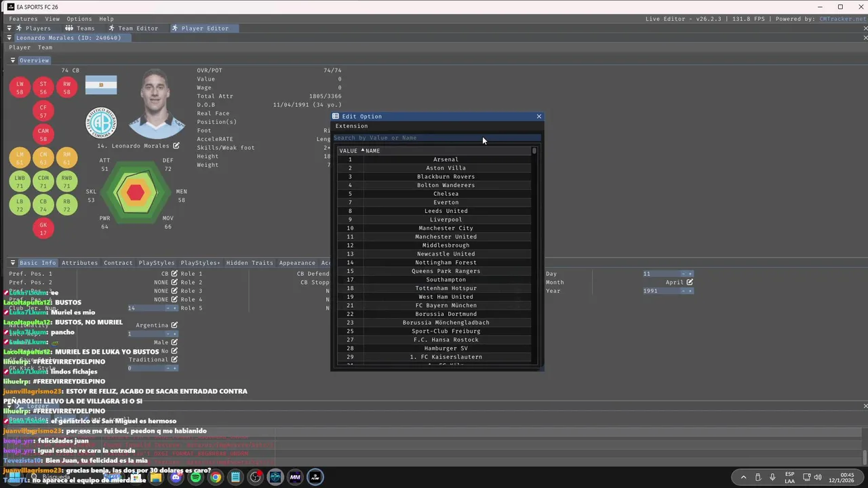This screenshot has width=868, height=488.
Task: Open File Explorer from the taskbar
Action: [156, 477]
